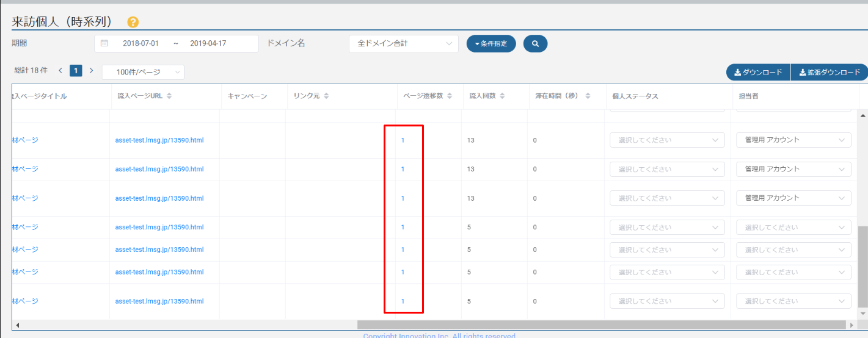Select page 1 in pagination
The width and height of the screenshot is (868, 338).
(x=76, y=71)
